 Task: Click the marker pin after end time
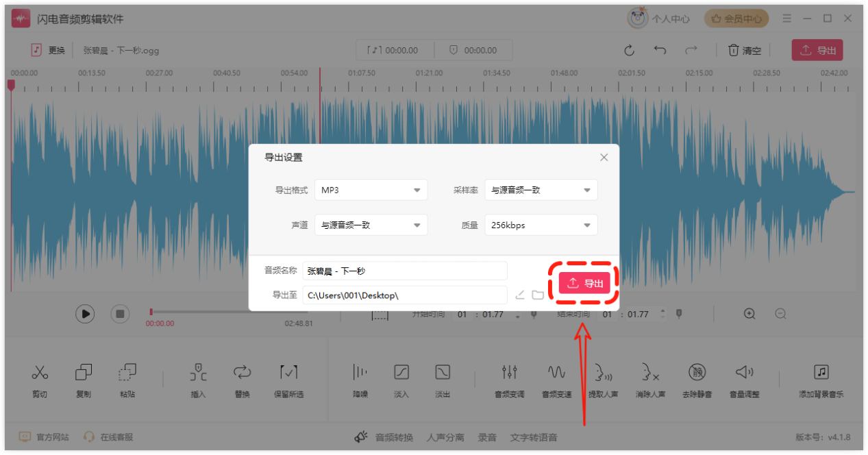click(678, 314)
